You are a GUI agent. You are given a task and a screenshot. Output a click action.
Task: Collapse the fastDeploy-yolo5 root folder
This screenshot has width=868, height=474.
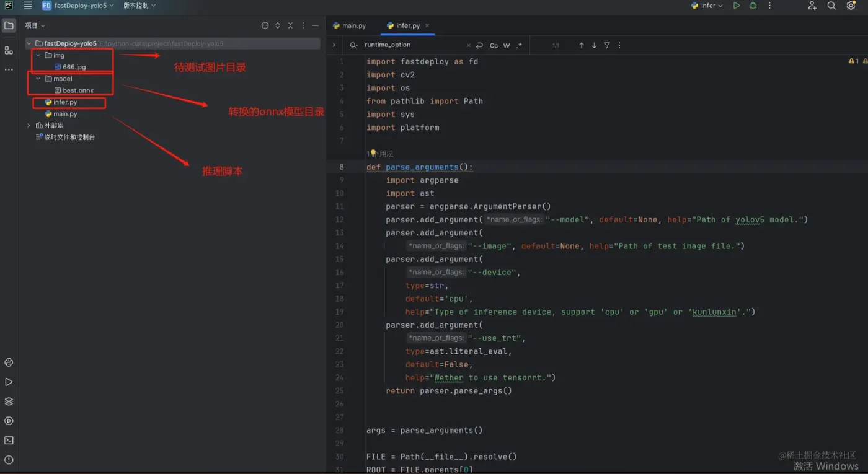tap(29, 43)
